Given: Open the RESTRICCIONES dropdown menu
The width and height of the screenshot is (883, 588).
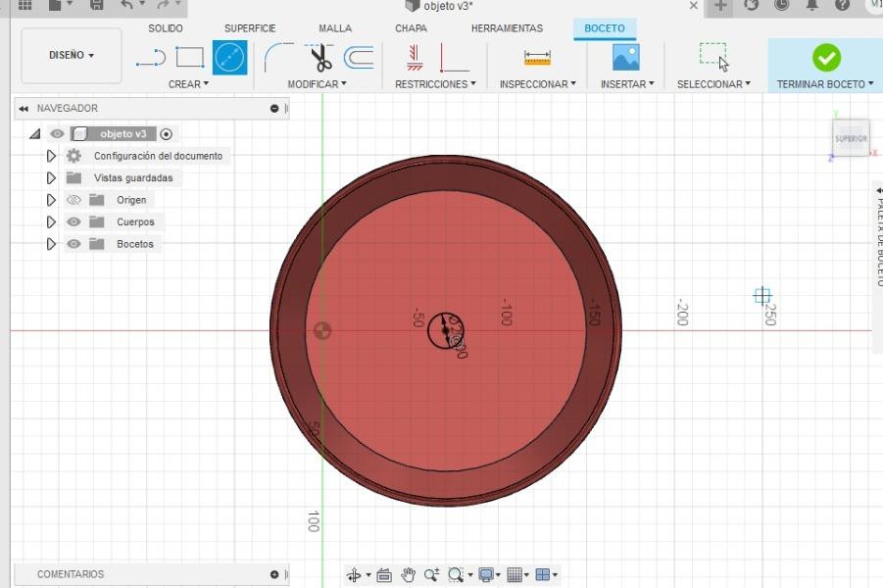Looking at the screenshot, I should (x=435, y=84).
